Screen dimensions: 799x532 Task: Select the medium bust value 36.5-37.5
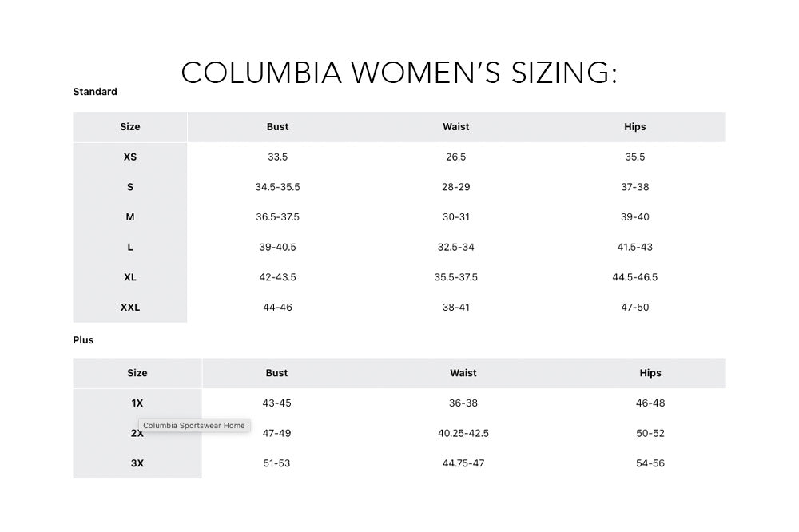(x=277, y=217)
